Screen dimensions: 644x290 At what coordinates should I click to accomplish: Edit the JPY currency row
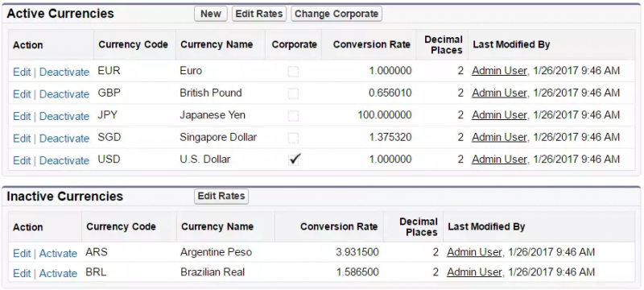tap(22, 116)
